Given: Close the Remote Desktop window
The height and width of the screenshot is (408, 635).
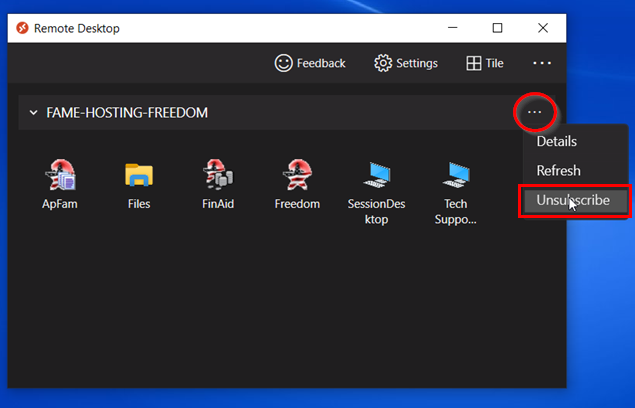Looking at the screenshot, I should tap(543, 28).
